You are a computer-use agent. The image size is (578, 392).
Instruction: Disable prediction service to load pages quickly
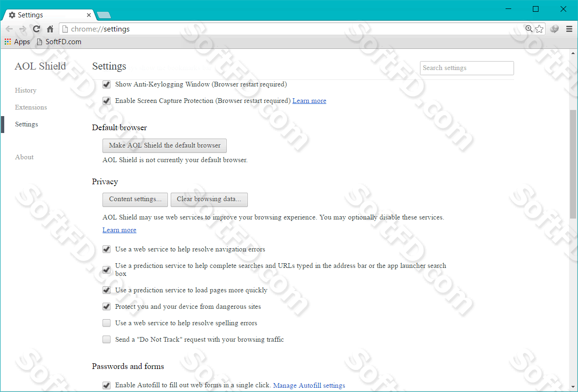[107, 290]
